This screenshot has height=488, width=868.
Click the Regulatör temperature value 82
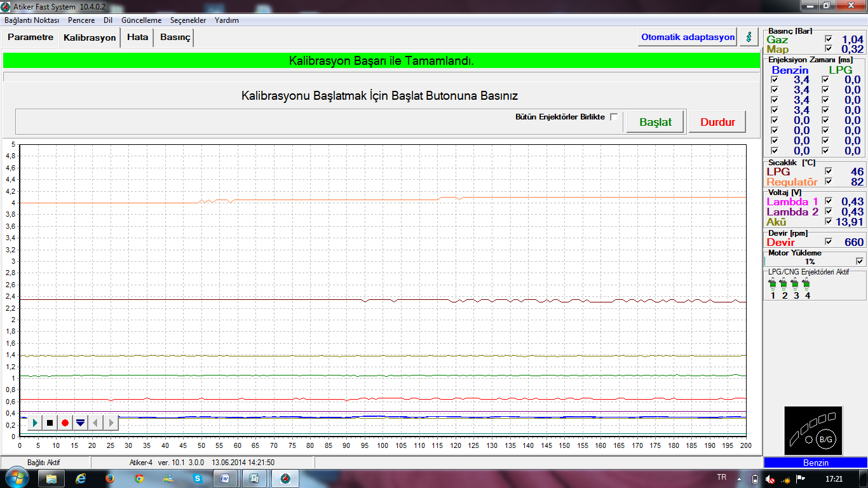857,181
